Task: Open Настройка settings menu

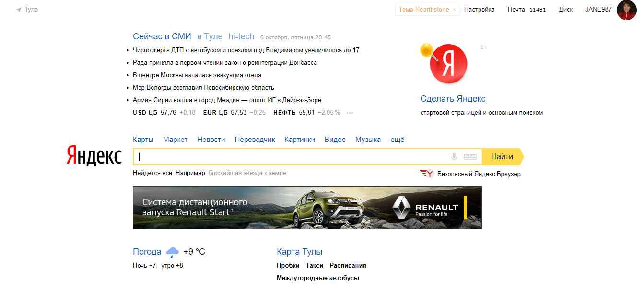Action: [479, 10]
